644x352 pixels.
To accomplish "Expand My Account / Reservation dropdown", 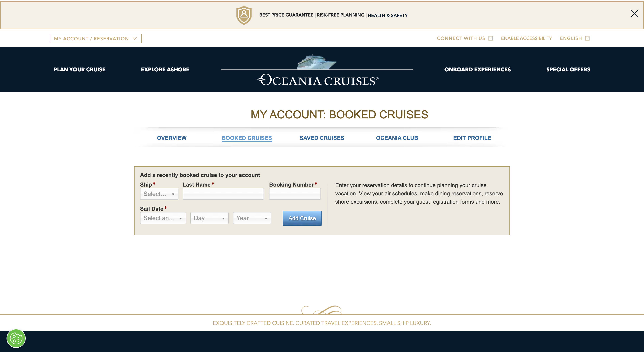I will tap(95, 38).
